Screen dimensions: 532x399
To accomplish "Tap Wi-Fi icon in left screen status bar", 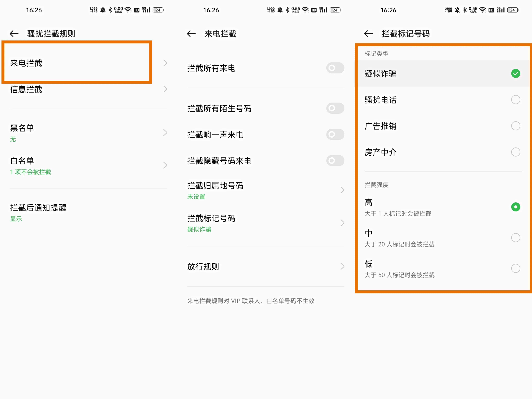I will point(128,10).
